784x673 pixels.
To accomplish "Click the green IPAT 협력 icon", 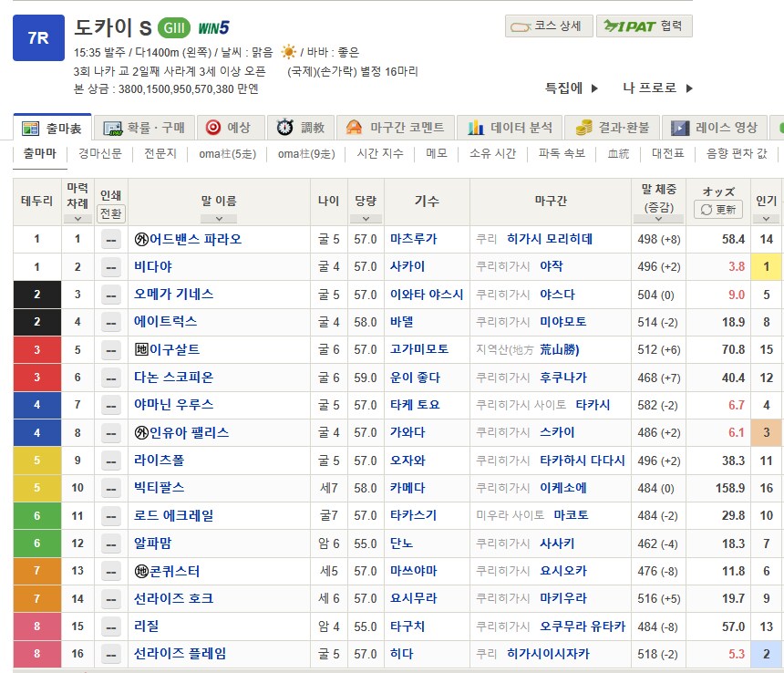I will point(626,26).
